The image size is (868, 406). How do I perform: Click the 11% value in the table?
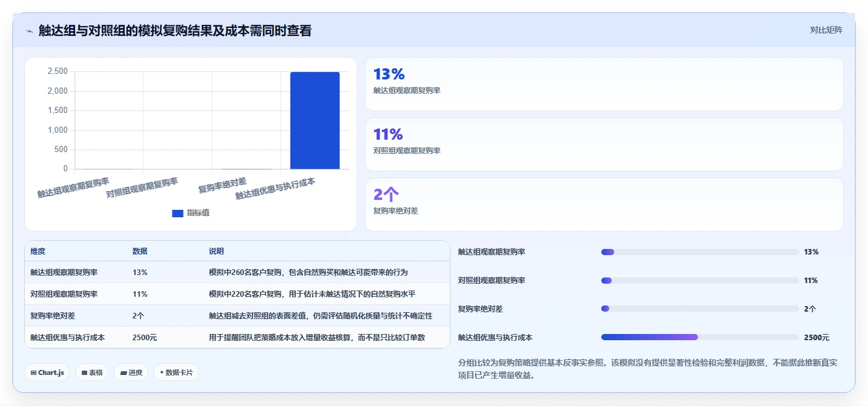140,294
